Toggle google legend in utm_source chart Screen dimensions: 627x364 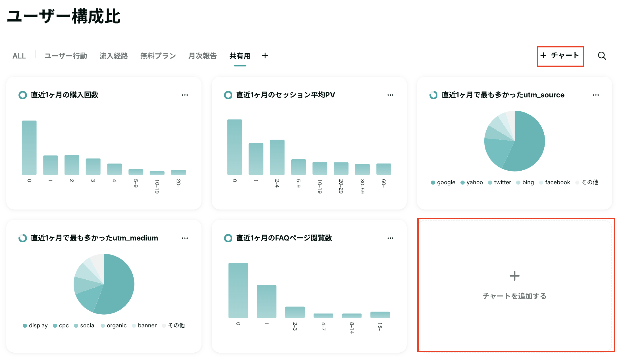pyautogui.click(x=443, y=182)
